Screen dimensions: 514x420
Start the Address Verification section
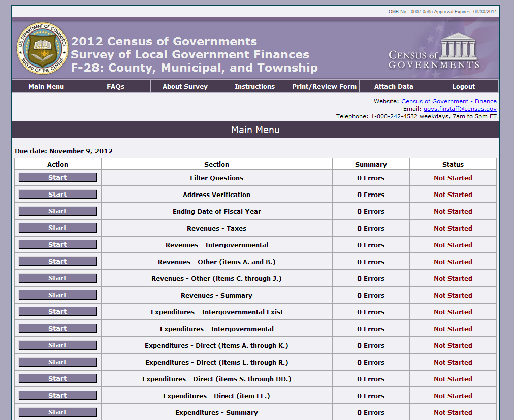[x=58, y=195]
